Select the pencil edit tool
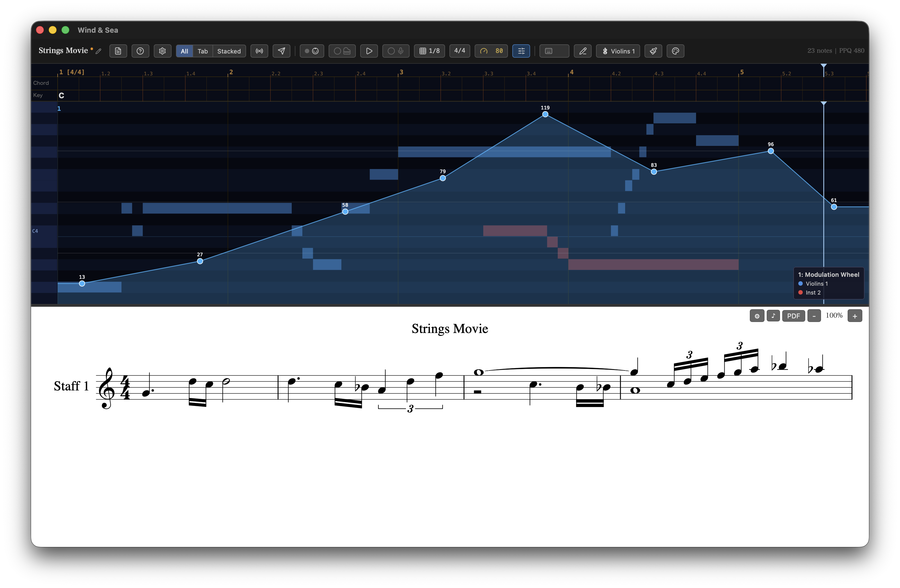This screenshot has width=900, height=588. pyautogui.click(x=582, y=51)
